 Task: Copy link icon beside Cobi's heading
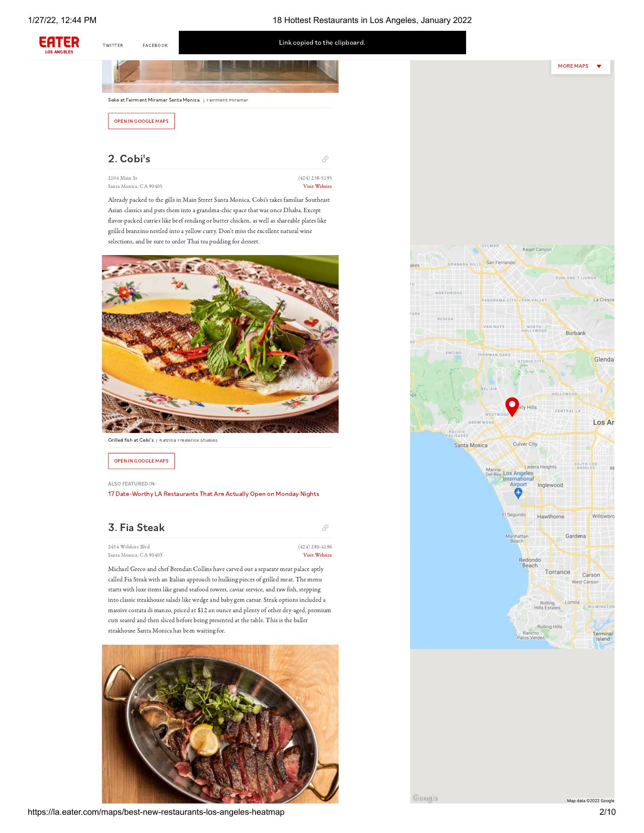[x=325, y=159]
